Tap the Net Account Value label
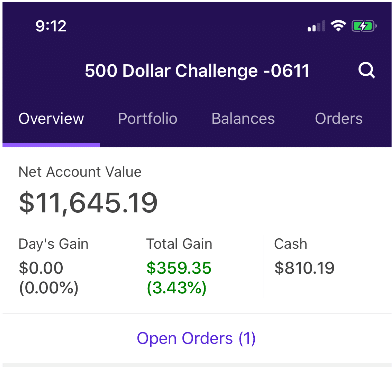 [80, 172]
